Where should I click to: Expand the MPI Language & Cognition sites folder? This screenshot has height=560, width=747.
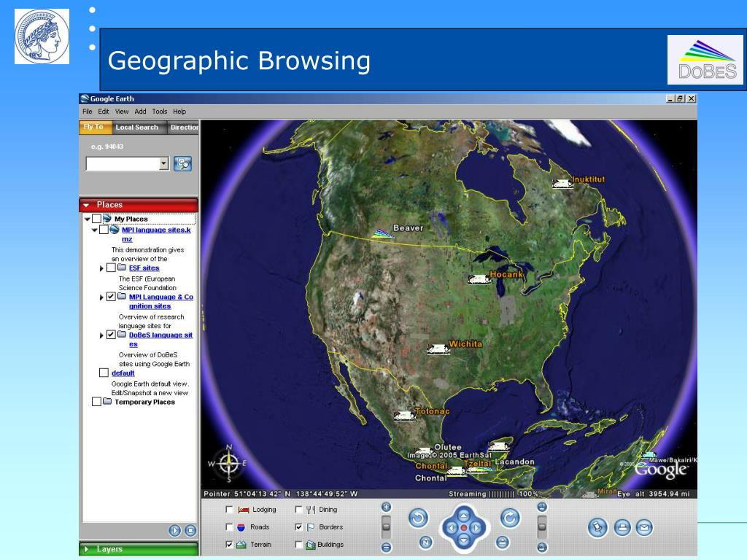[101, 297]
